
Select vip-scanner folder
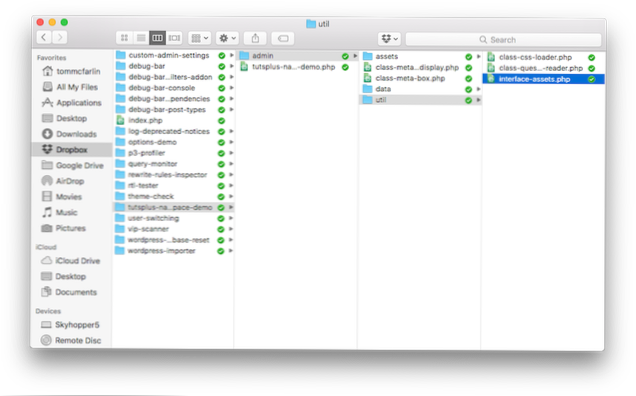point(174,229)
